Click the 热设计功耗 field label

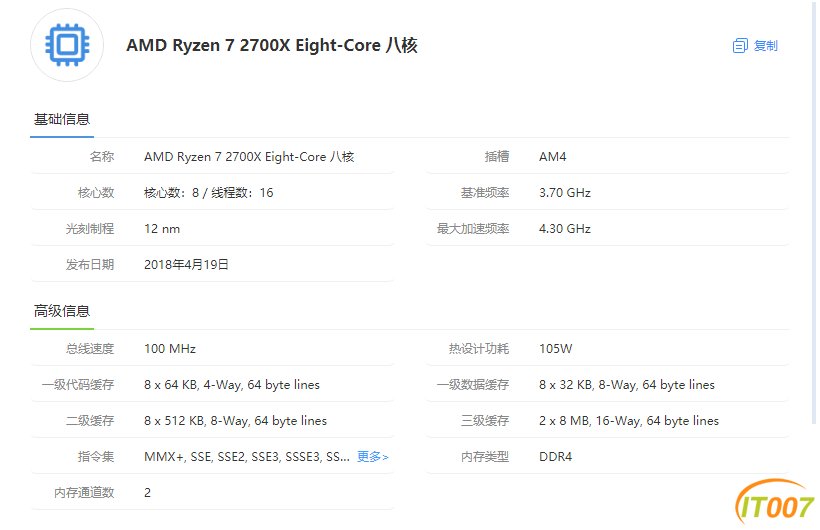point(479,348)
